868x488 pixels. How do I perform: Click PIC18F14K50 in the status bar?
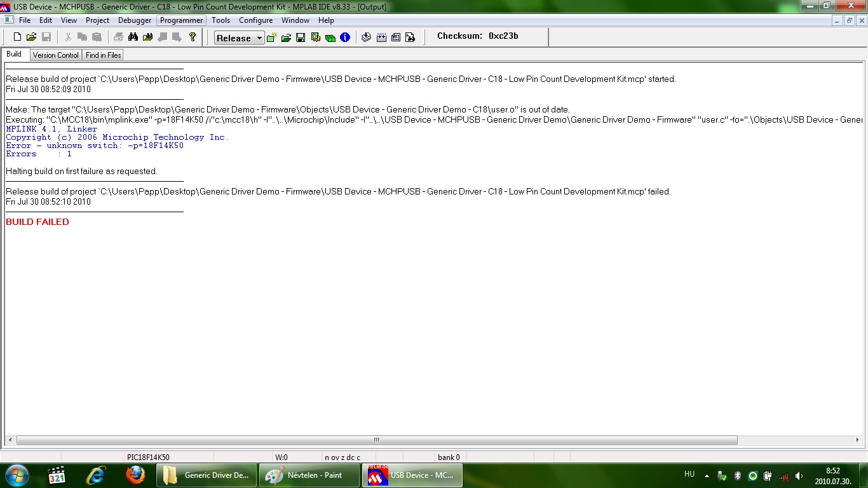click(148, 457)
